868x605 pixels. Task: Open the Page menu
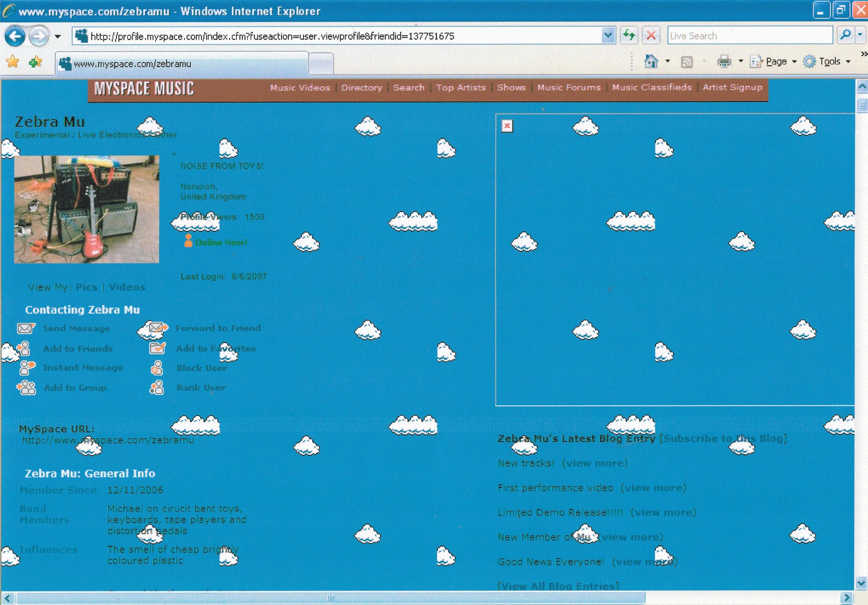click(773, 61)
